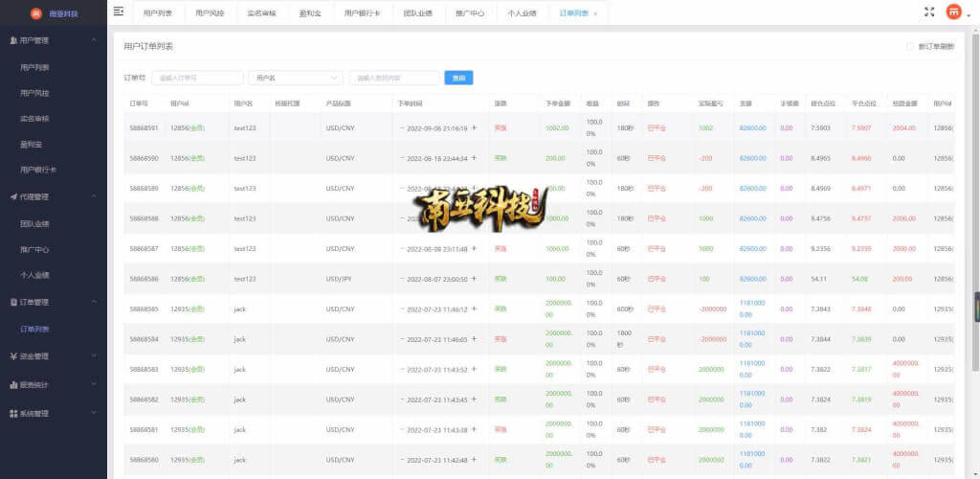Collapse the sidebar with the hamburger icon
This screenshot has width=980, height=479.
(x=118, y=11)
